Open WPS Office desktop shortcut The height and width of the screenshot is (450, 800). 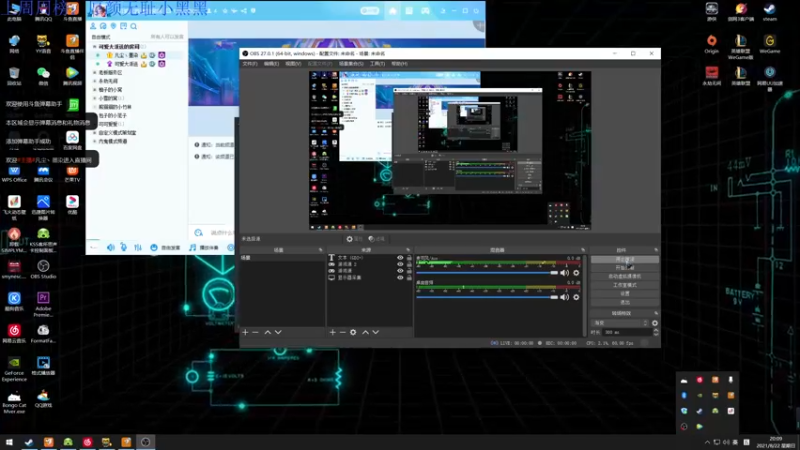coord(14,173)
